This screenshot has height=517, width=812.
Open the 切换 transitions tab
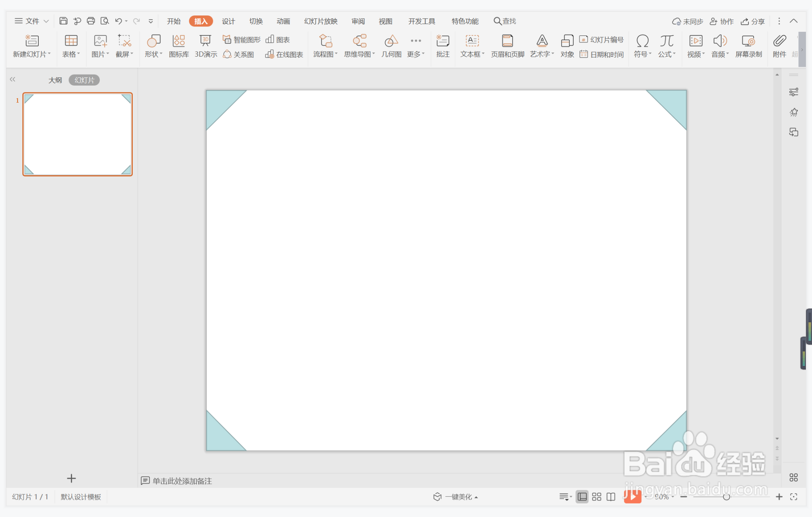click(x=256, y=21)
